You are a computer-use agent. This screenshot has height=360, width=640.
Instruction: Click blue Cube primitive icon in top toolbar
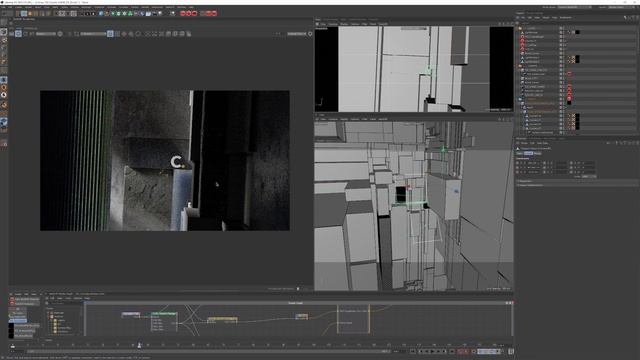point(101,13)
